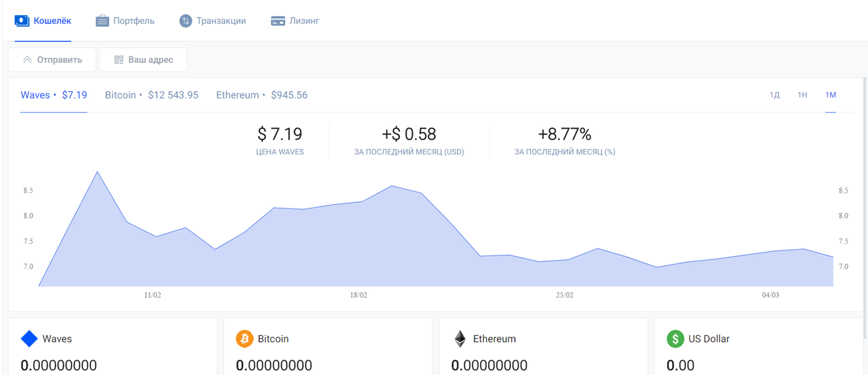The height and width of the screenshot is (375, 868).
Task: Select the Ethereum $945.56 chart tab
Action: pos(262,95)
